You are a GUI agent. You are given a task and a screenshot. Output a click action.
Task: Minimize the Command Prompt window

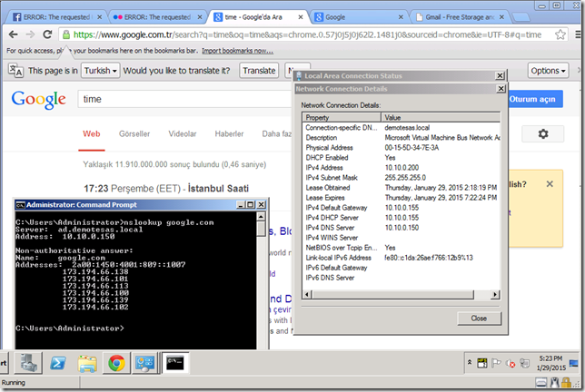pyautogui.click(x=242, y=204)
